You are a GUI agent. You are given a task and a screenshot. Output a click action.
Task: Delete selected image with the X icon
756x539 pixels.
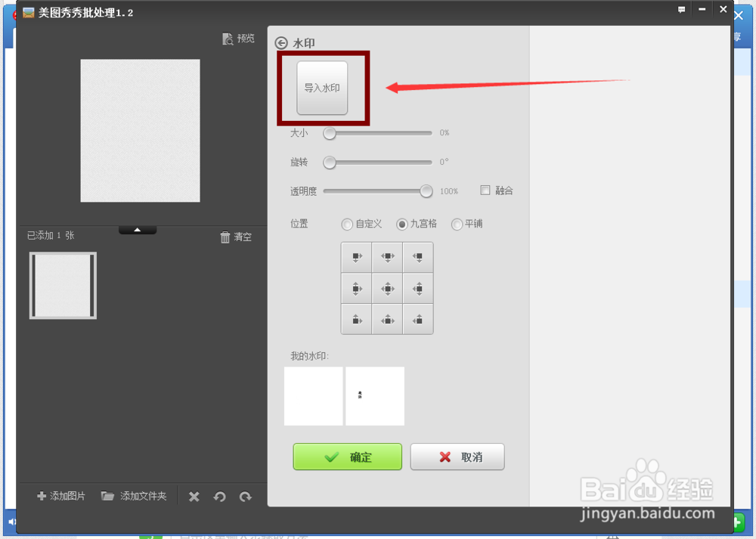194,497
